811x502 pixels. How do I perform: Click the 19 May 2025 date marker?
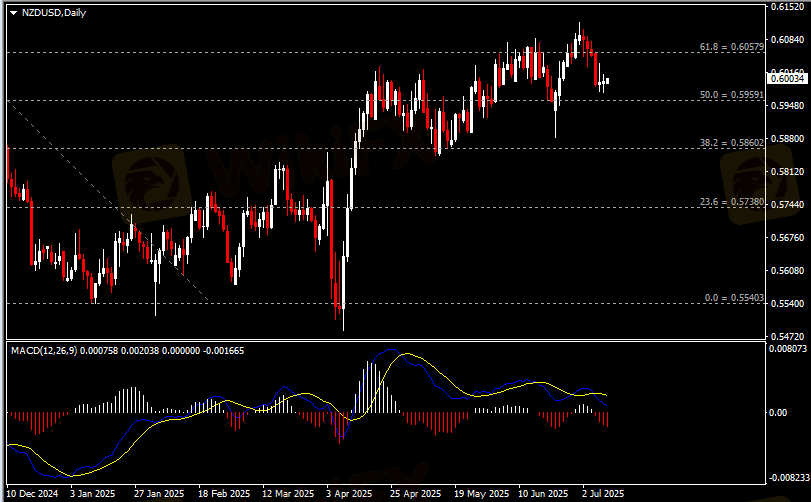coord(477,494)
